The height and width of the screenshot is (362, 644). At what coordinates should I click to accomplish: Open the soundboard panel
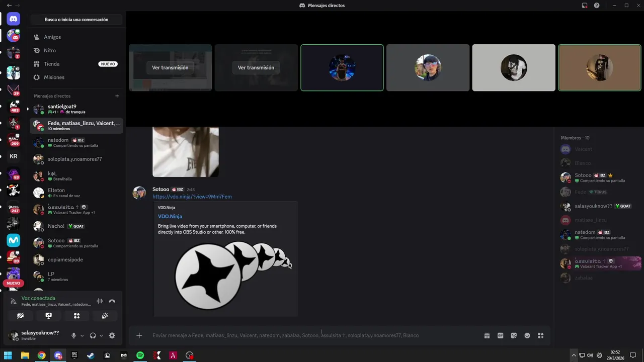point(105,316)
